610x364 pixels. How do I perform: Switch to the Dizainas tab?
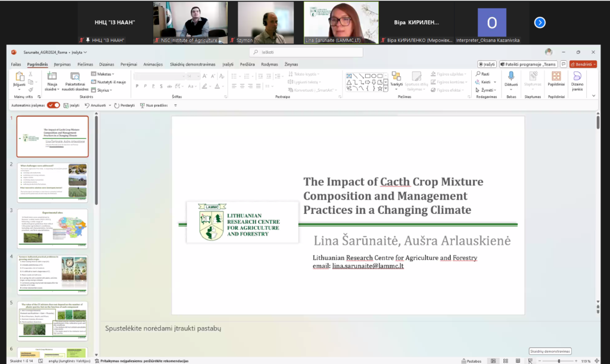click(x=107, y=64)
